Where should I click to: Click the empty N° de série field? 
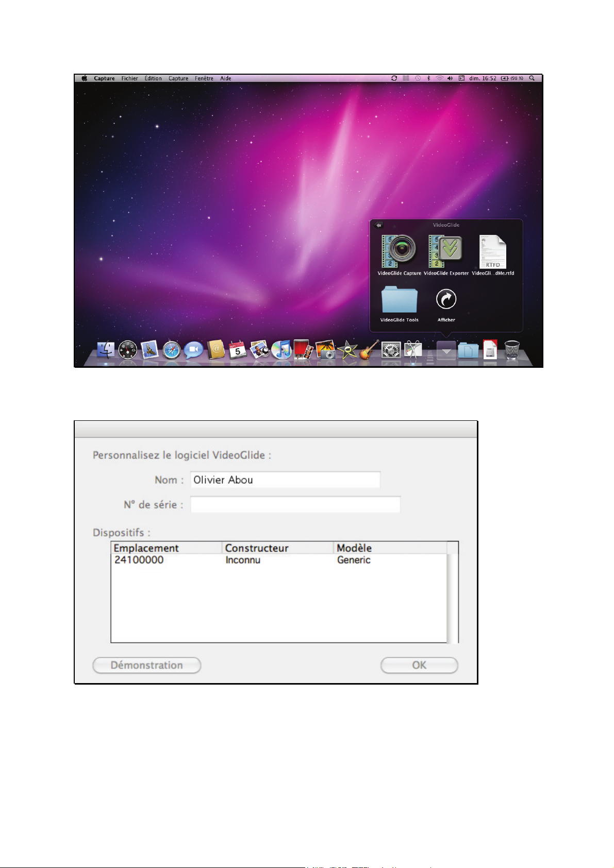pos(295,504)
